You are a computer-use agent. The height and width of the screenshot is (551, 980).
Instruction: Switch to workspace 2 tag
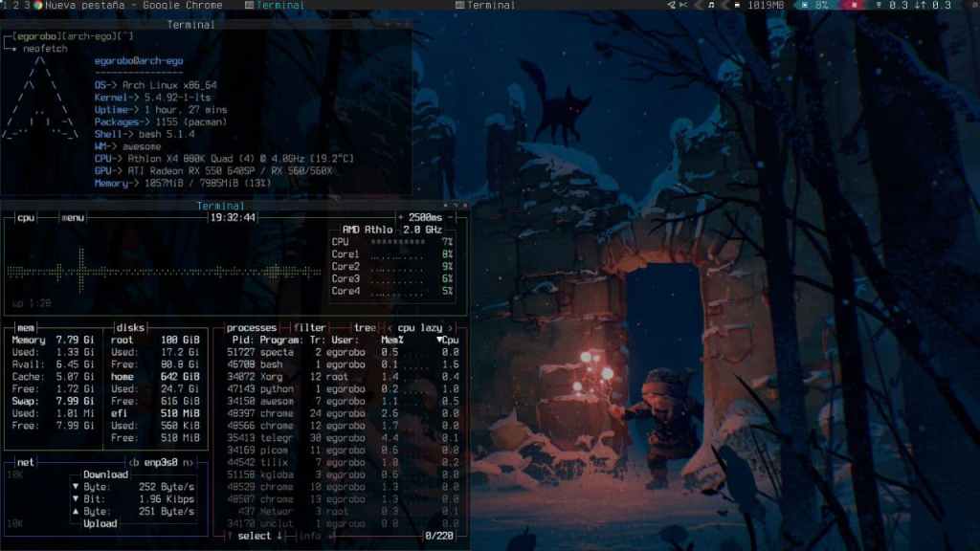[x=15, y=5]
